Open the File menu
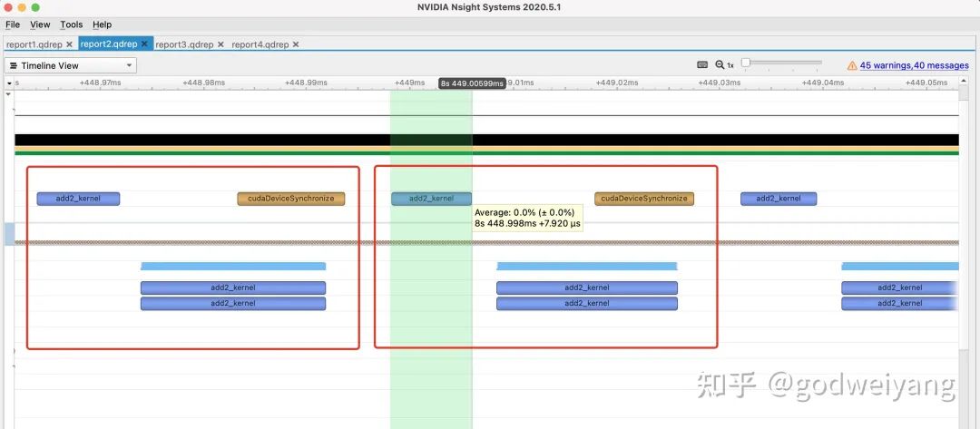Viewport: 980px width, 429px height. [13, 24]
